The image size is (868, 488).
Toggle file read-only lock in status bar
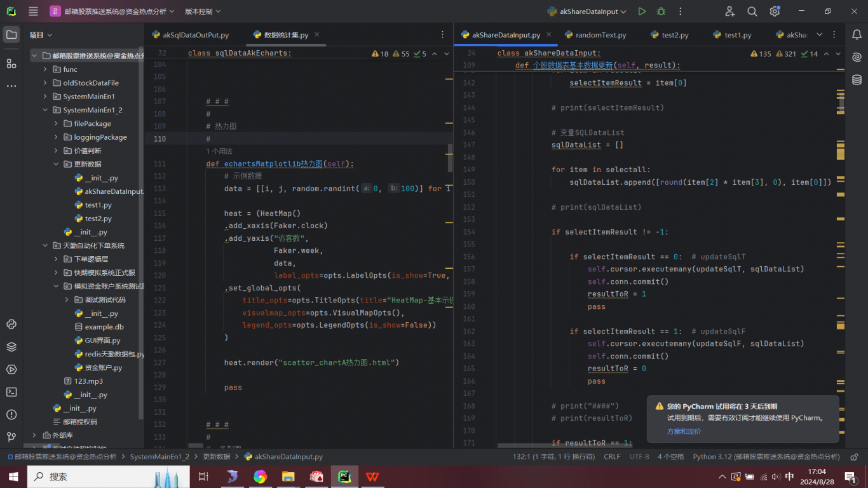point(855,456)
